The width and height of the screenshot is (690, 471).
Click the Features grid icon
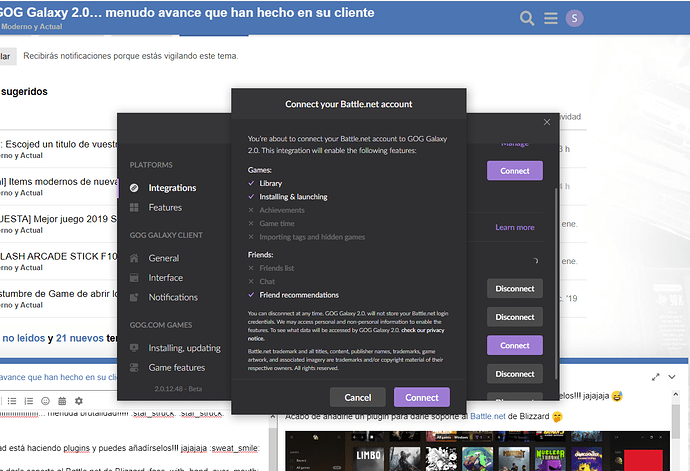(134, 207)
